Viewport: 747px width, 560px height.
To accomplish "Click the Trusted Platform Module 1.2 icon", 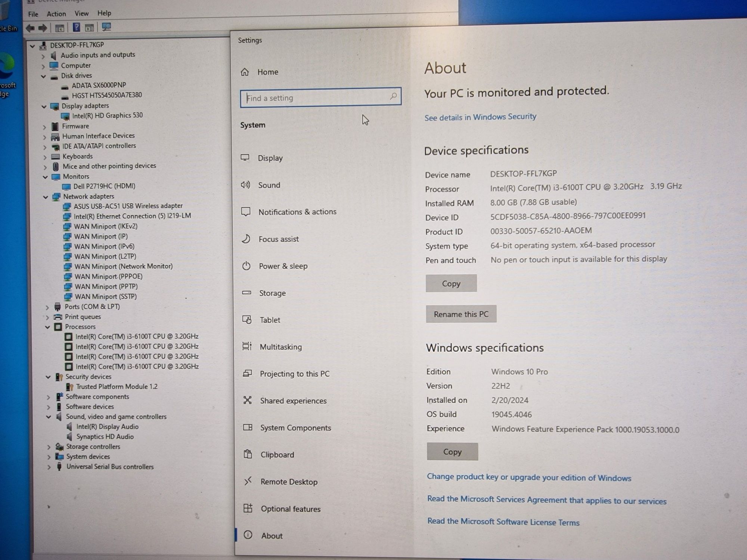I will [69, 387].
